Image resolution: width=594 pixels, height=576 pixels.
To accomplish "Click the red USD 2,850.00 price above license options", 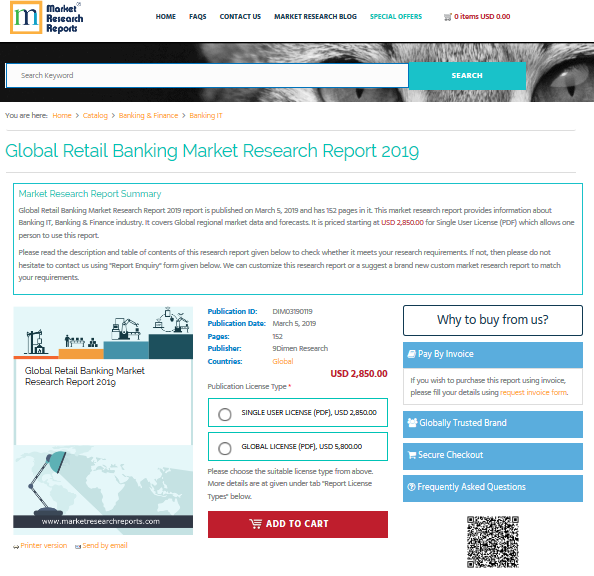I will pyautogui.click(x=359, y=374).
